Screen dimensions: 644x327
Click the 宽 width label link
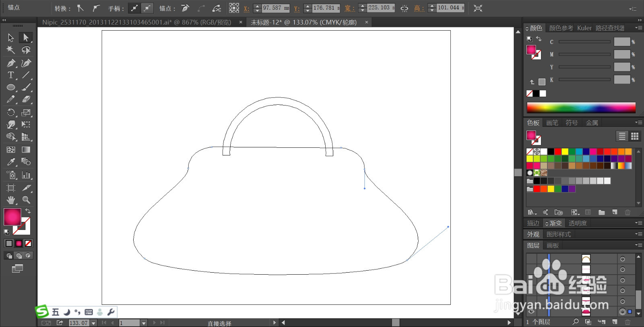[350, 8]
